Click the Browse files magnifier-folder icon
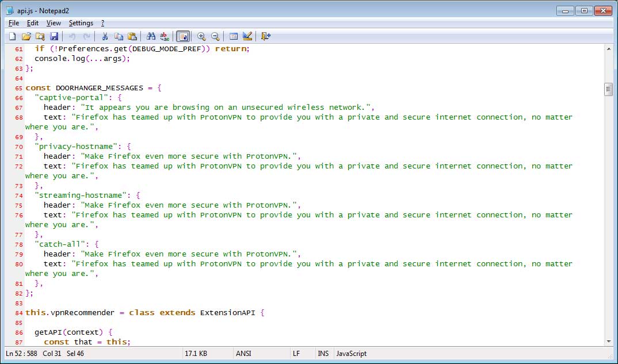618x364 pixels. [40, 37]
